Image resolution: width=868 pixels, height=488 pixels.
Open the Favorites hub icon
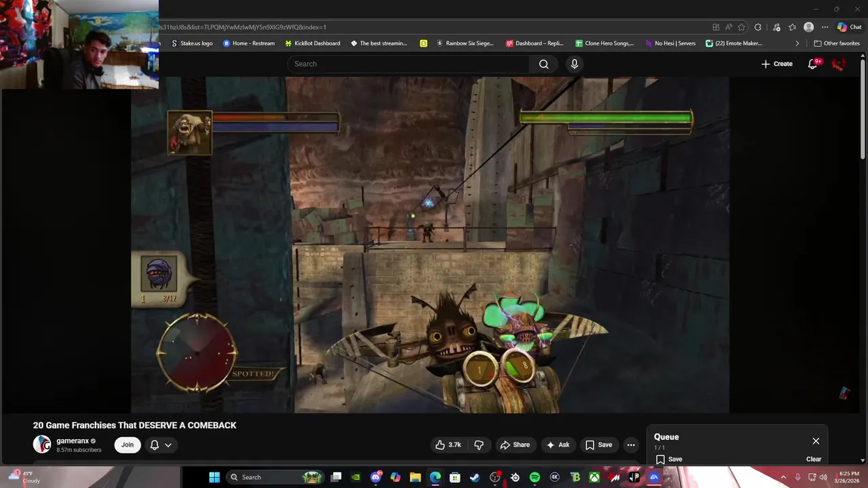pos(792,27)
